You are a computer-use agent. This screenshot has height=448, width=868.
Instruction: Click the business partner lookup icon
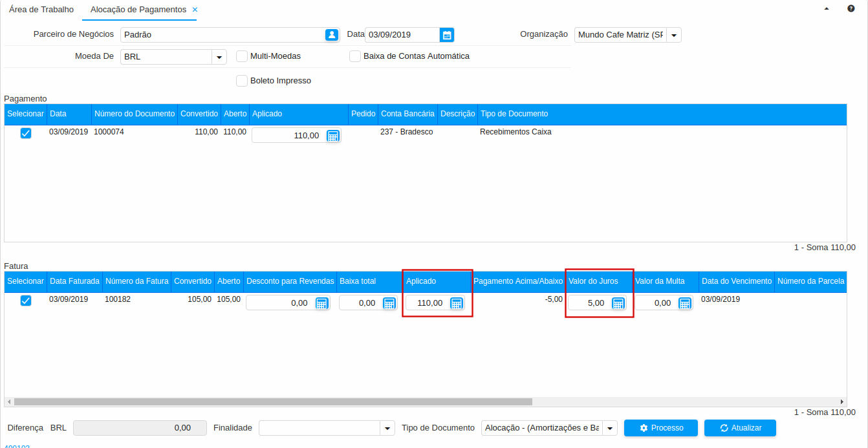pyautogui.click(x=331, y=35)
